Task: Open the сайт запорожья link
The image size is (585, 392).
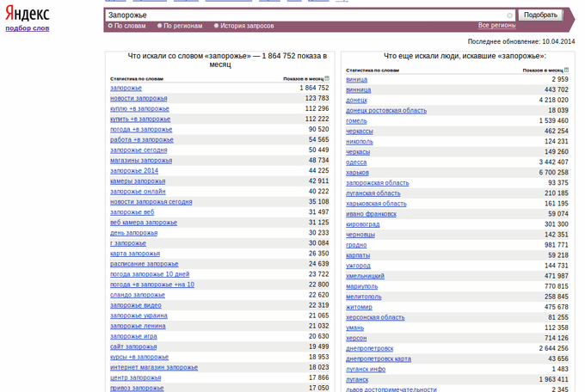Action: click(133, 347)
